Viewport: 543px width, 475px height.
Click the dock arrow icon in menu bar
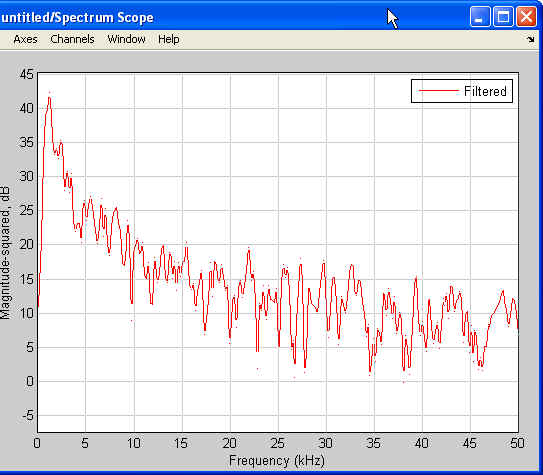(x=530, y=39)
